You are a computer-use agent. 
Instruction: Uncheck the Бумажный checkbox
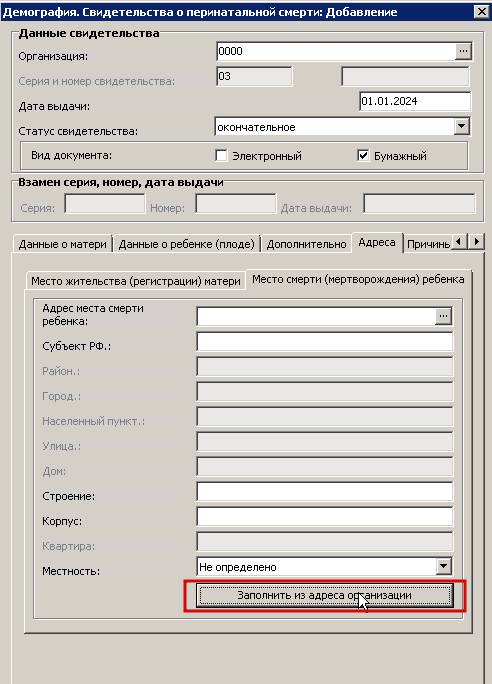[x=363, y=155]
